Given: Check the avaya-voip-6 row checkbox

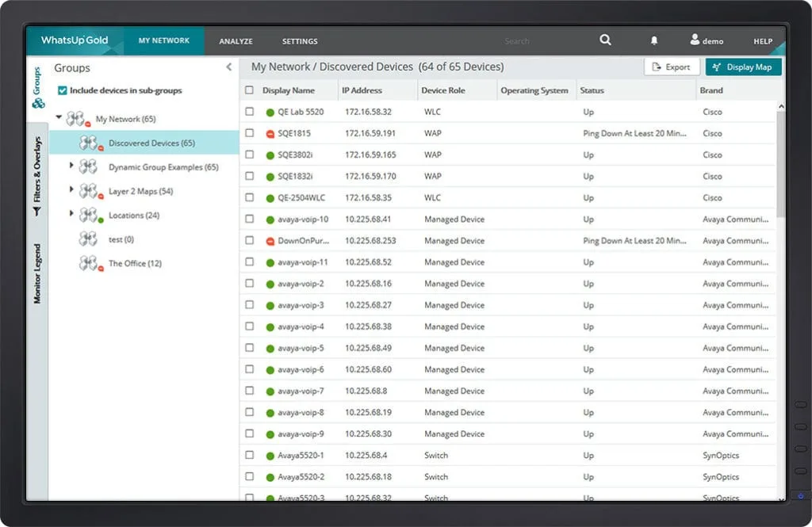Looking at the screenshot, I should [250, 369].
